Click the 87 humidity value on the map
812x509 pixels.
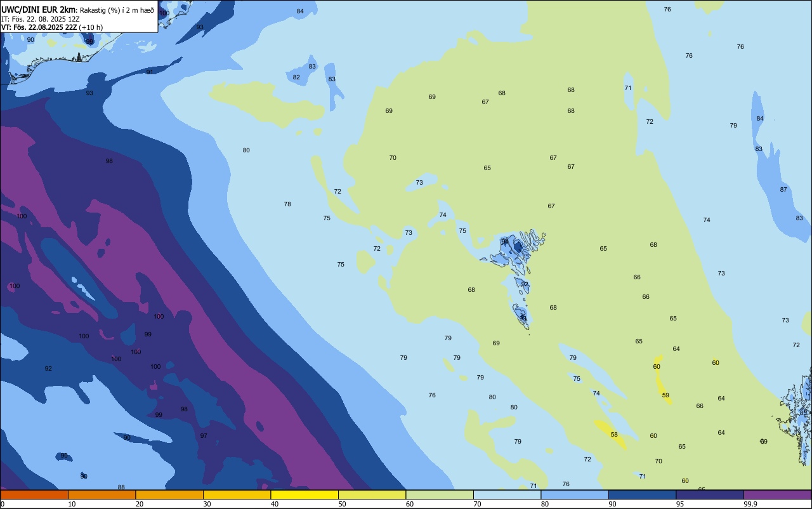click(x=783, y=190)
